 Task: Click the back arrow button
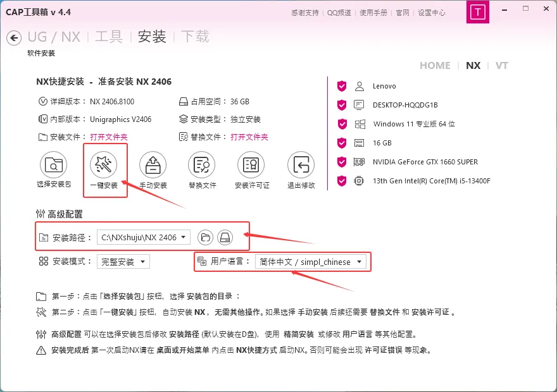pos(14,37)
